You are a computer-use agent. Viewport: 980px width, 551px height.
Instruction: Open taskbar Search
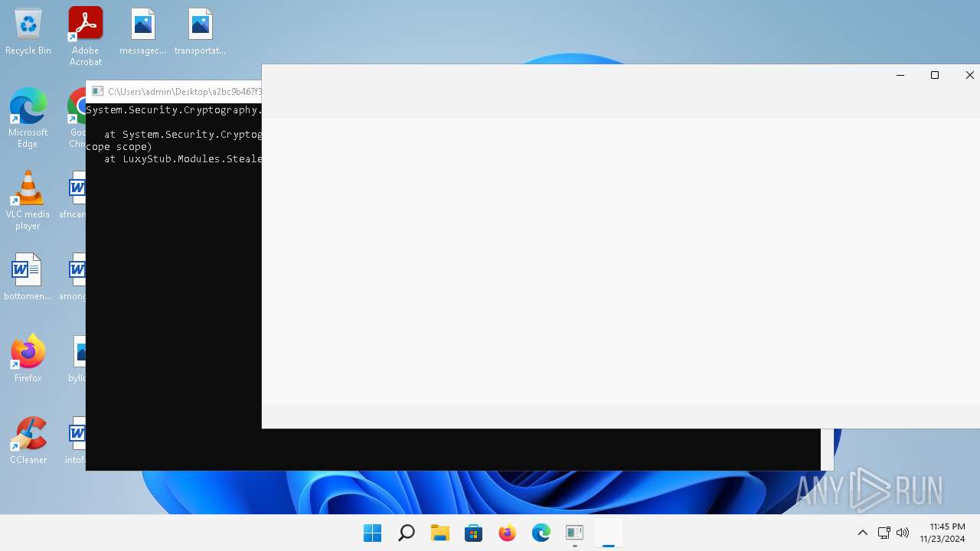point(407,533)
